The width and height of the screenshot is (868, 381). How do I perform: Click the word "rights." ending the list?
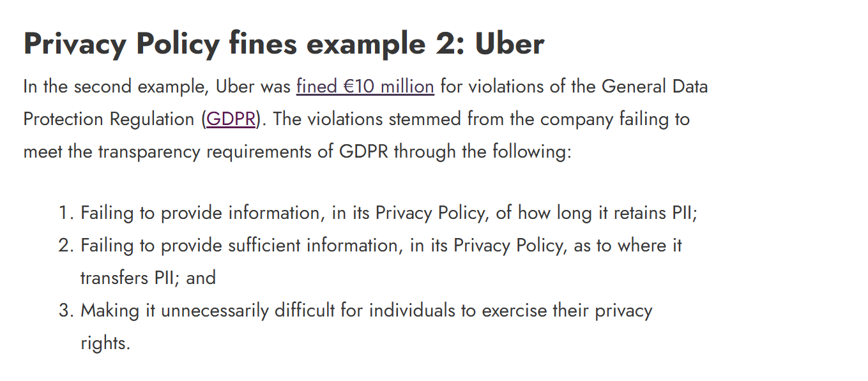pos(105,343)
